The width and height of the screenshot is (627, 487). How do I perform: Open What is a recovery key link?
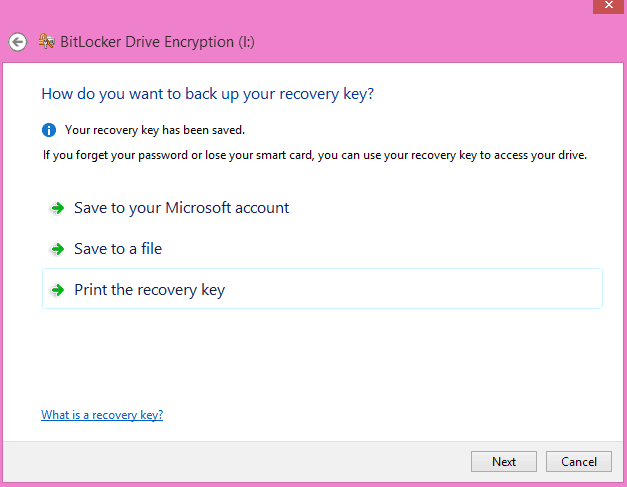click(102, 415)
